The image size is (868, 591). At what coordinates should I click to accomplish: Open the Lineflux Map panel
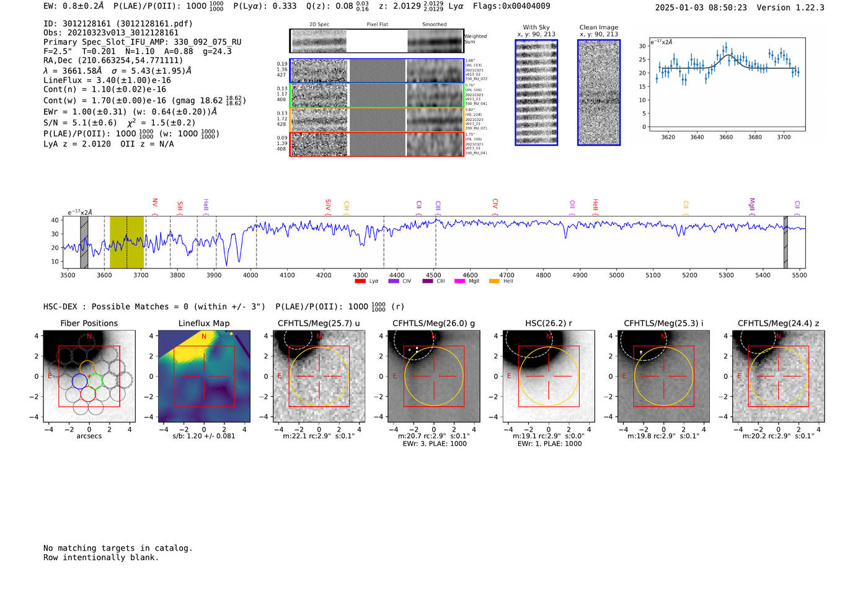click(204, 376)
